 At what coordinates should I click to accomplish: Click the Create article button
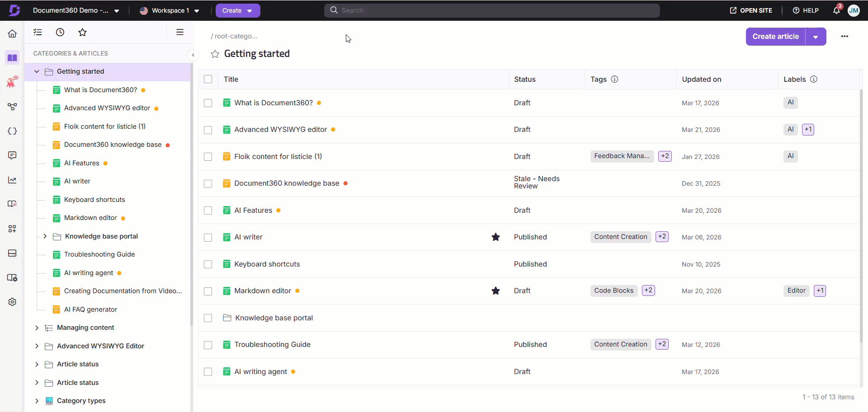pyautogui.click(x=775, y=37)
